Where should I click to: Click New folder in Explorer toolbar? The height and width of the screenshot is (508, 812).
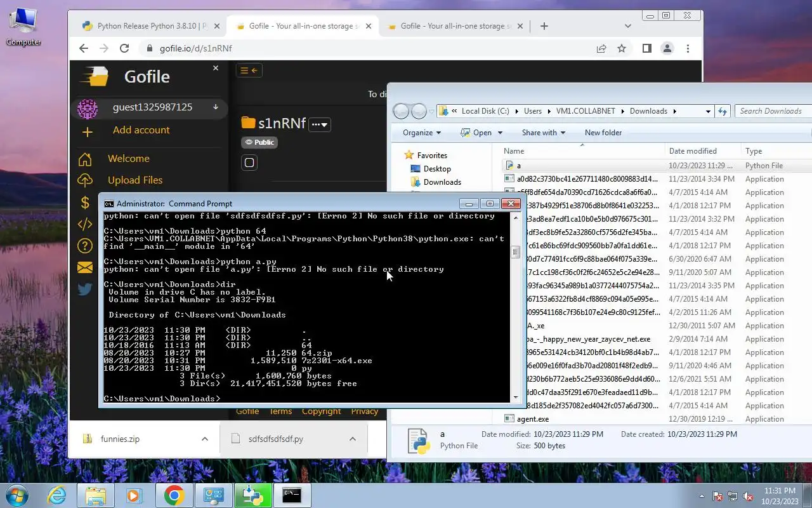coord(603,133)
